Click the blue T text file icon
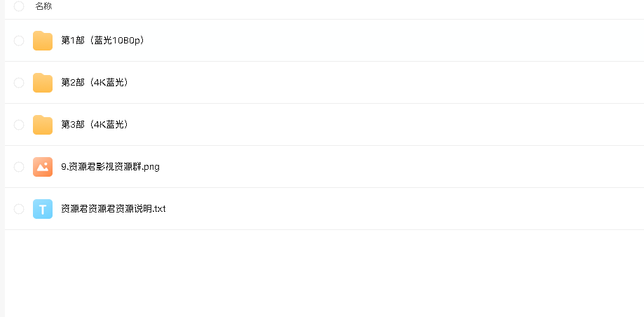Screen dimensions: 644x317 (x=43, y=209)
